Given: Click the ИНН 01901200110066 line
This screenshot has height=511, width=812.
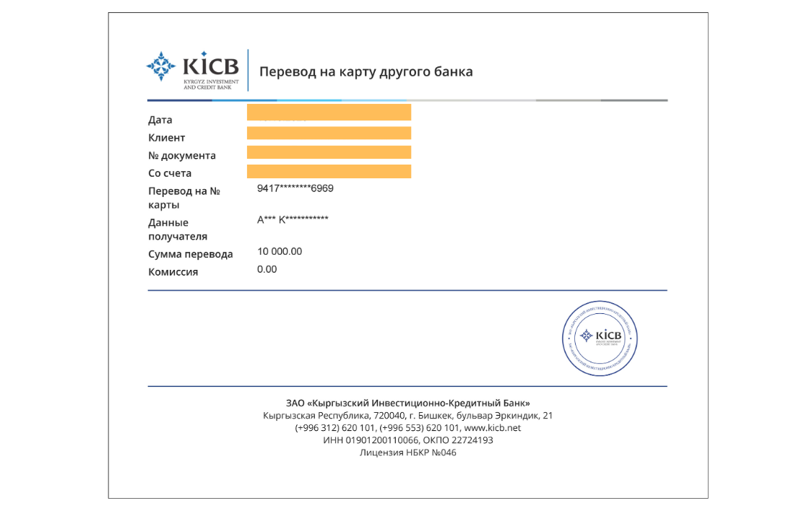Looking at the screenshot, I should [x=368, y=440].
